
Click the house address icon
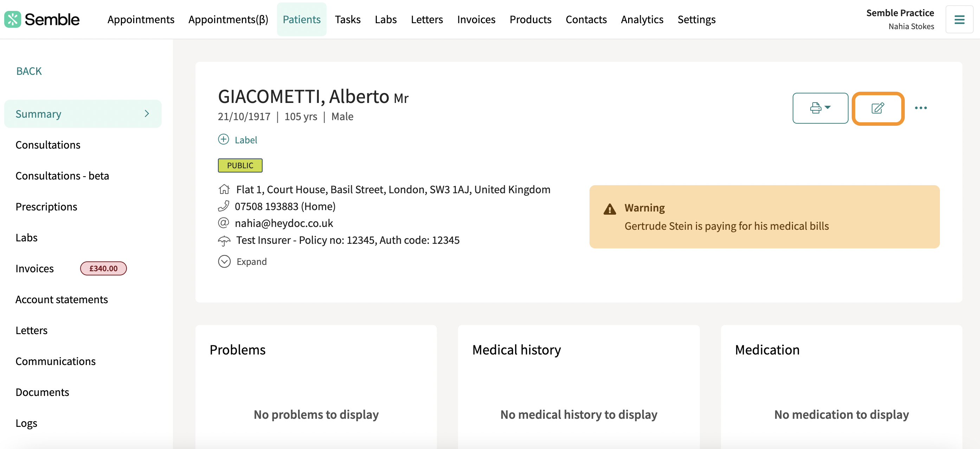(224, 189)
